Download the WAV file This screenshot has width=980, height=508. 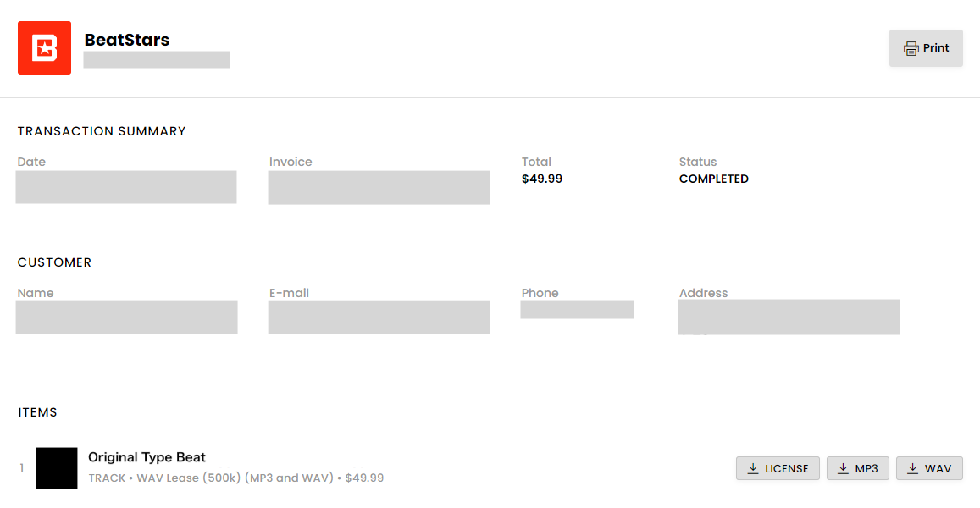tap(929, 469)
